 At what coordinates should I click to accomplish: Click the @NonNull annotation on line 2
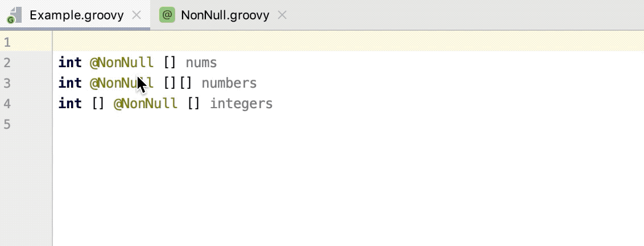coord(122,63)
